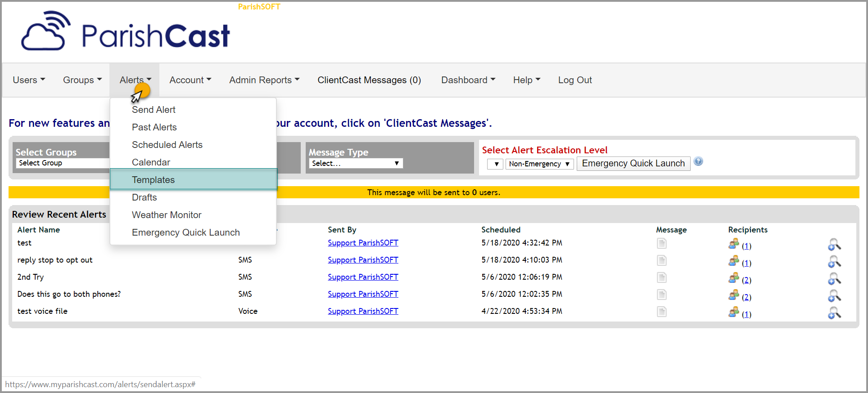Click recipient count (1) for reply stop row
The image size is (868, 393).
pyautogui.click(x=746, y=263)
